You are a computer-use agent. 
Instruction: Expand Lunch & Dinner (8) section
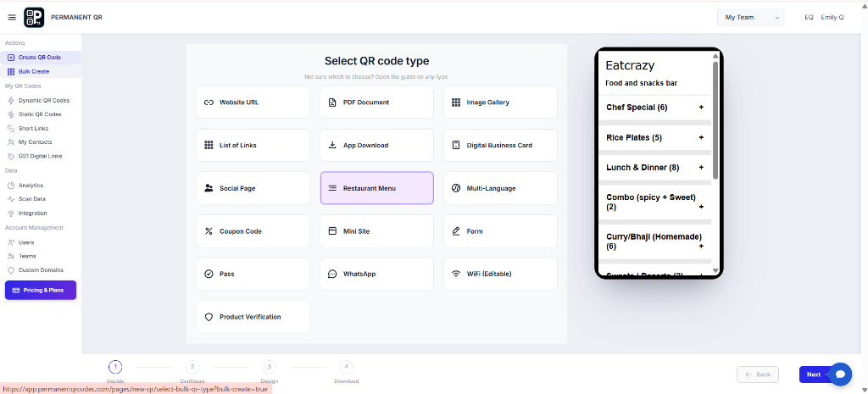click(x=655, y=167)
